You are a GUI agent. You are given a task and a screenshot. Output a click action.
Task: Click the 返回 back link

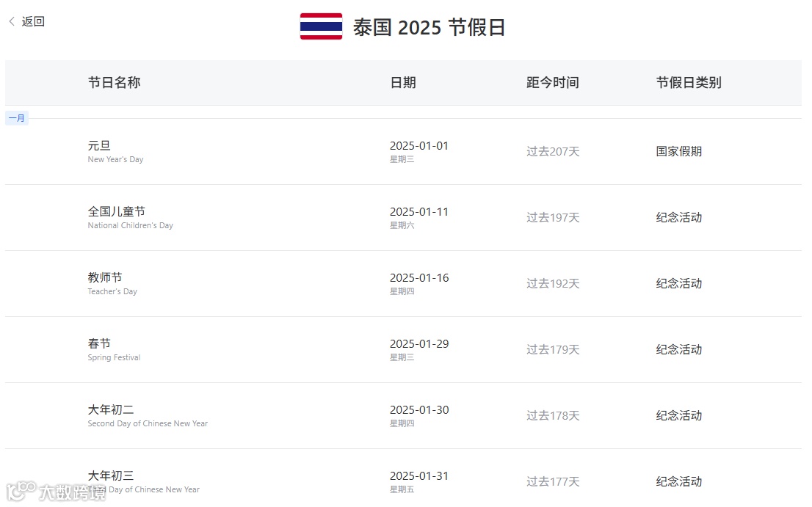click(33, 21)
